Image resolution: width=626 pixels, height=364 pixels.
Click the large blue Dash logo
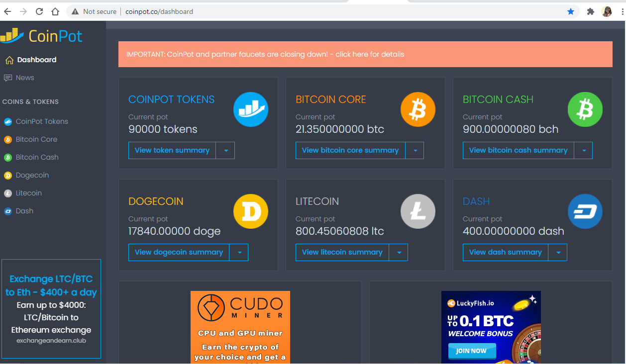coord(585,211)
